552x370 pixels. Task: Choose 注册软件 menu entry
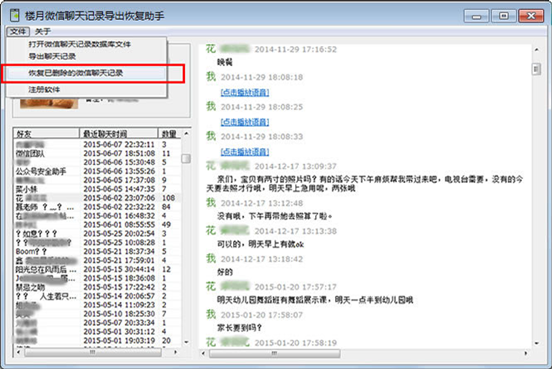click(44, 90)
